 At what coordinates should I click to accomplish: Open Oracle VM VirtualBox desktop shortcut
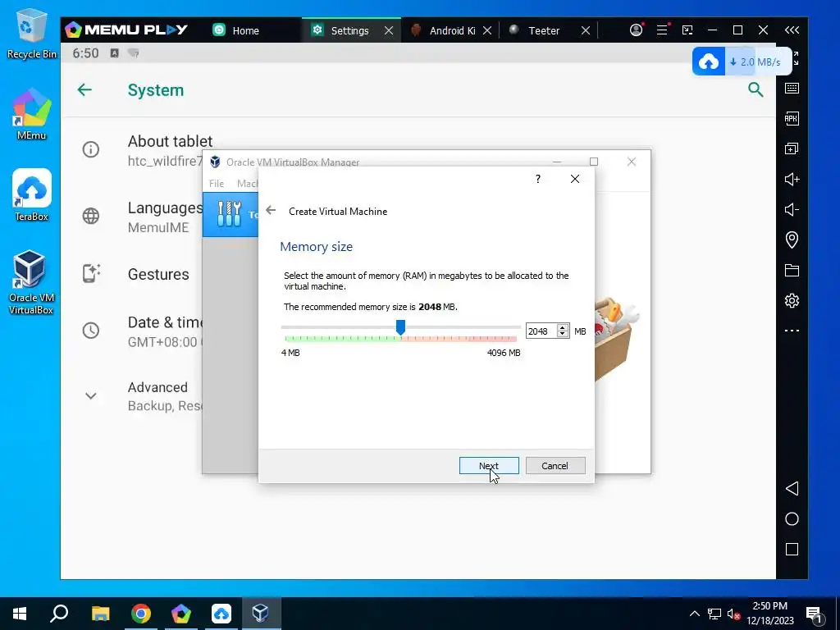click(x=30, y=282)
